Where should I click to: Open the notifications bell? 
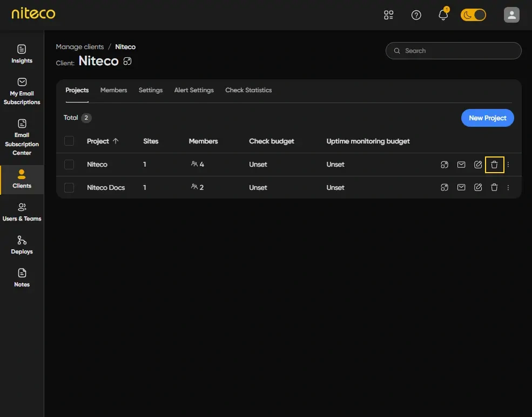click(443, 15)
